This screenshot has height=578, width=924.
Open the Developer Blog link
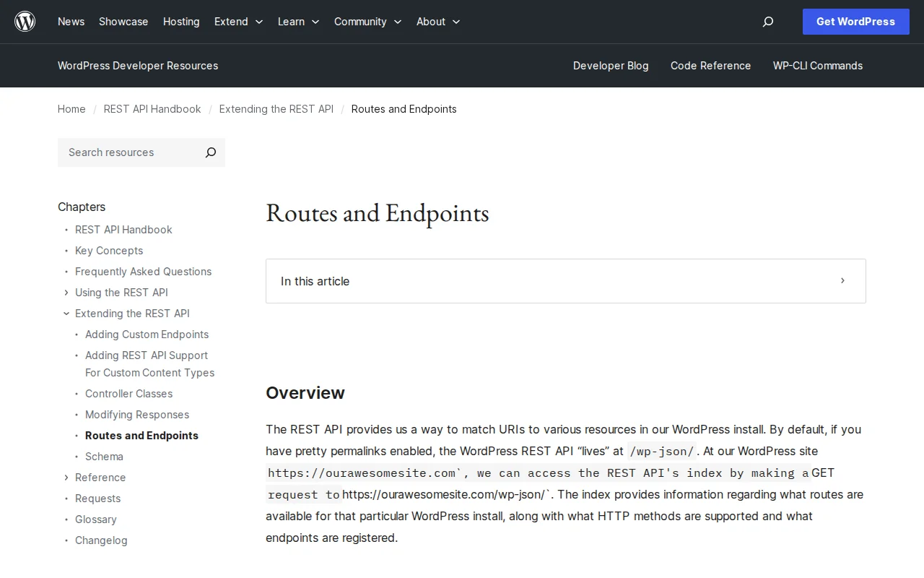611,66
